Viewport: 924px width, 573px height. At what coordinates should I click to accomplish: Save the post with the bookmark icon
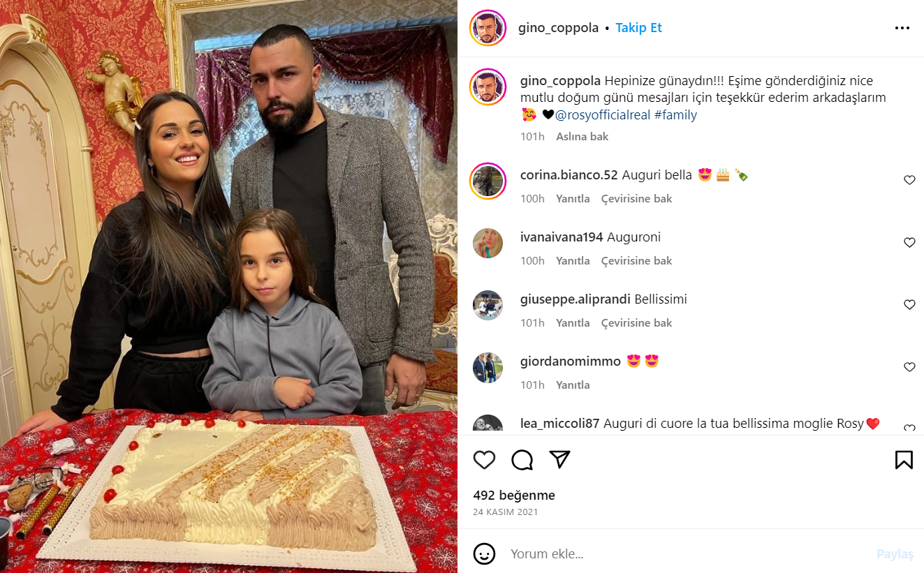pyautogui.click(x=904, y=459)
